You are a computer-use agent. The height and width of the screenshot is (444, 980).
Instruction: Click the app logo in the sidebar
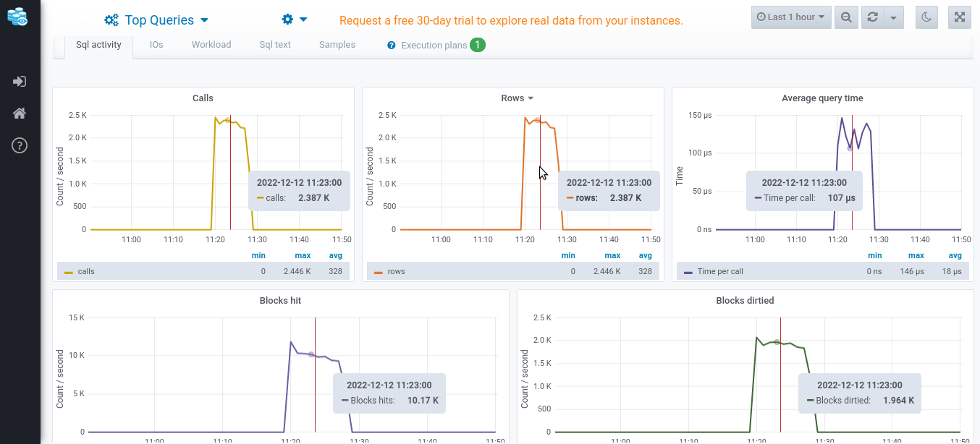tap(18, 17)
